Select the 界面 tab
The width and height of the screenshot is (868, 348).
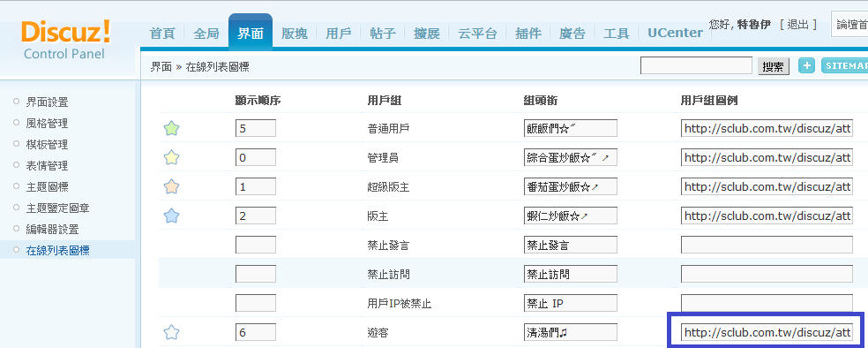(251, 32)
